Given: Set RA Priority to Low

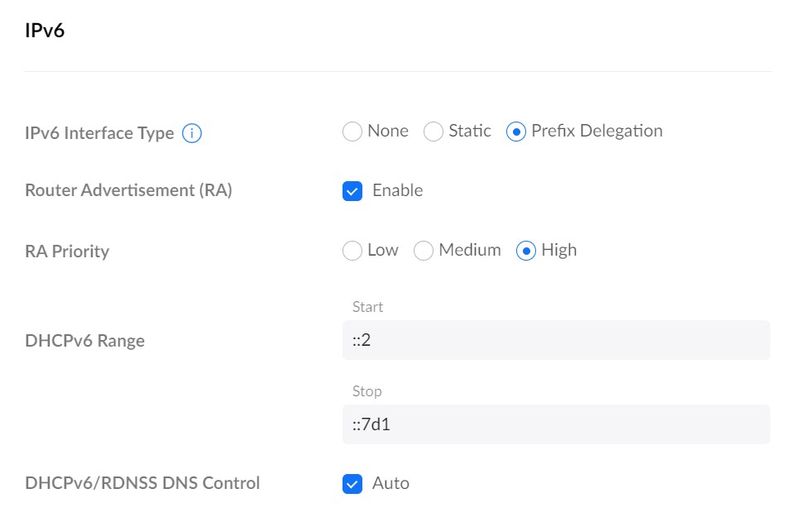Looking at the screenshot, I should pyautogui.click(x=352, y=251).
